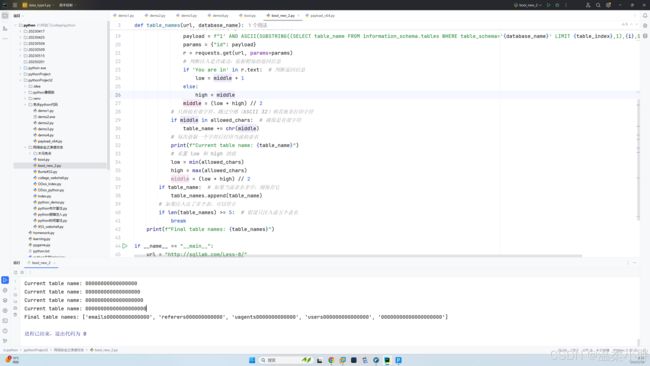Click line 26 'high = middle' in editor
This screenshot has width=650, height=366.
pyautogui.click(x=215, y=95)
